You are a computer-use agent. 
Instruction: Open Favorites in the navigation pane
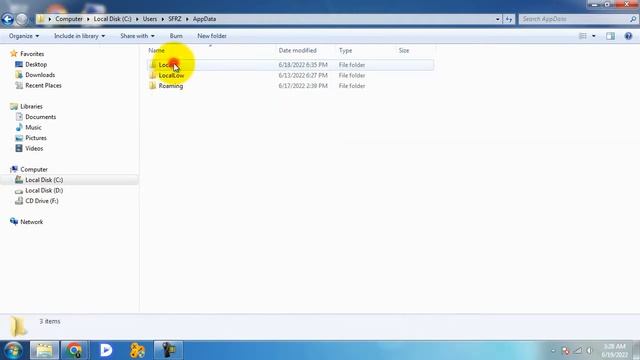pyautogui.click(x=32, y=54)
